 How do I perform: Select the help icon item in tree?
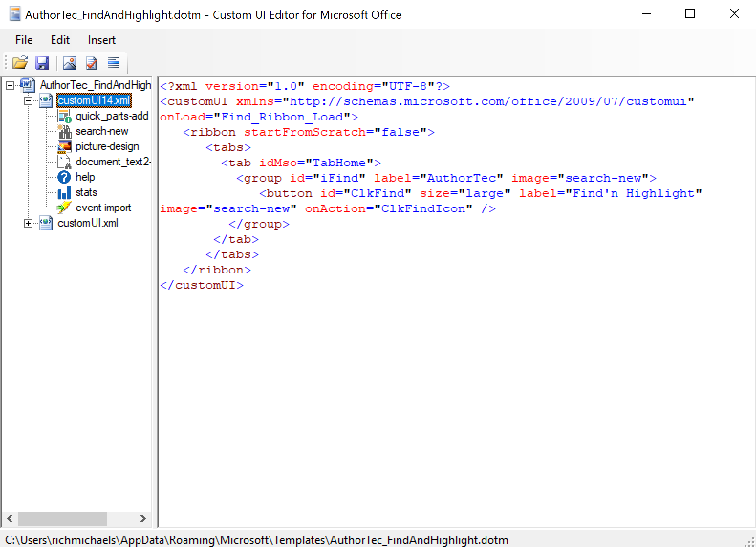85,177
